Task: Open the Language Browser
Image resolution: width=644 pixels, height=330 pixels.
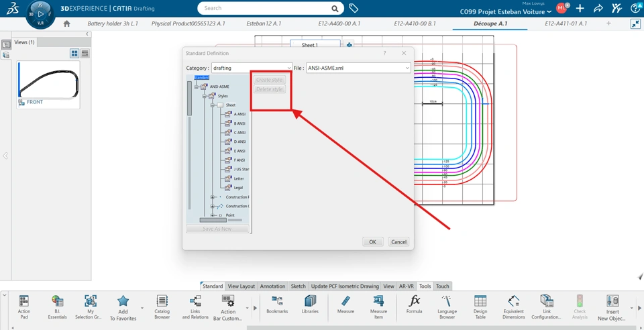Action: tap(447, 307)
